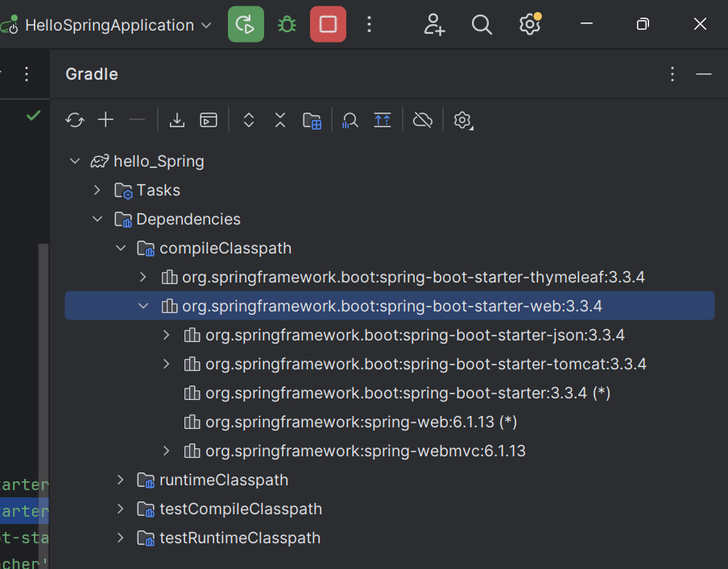Click the Link Gradle Project plus icon
Screen dimensions: 728x569
coord(105,120)
